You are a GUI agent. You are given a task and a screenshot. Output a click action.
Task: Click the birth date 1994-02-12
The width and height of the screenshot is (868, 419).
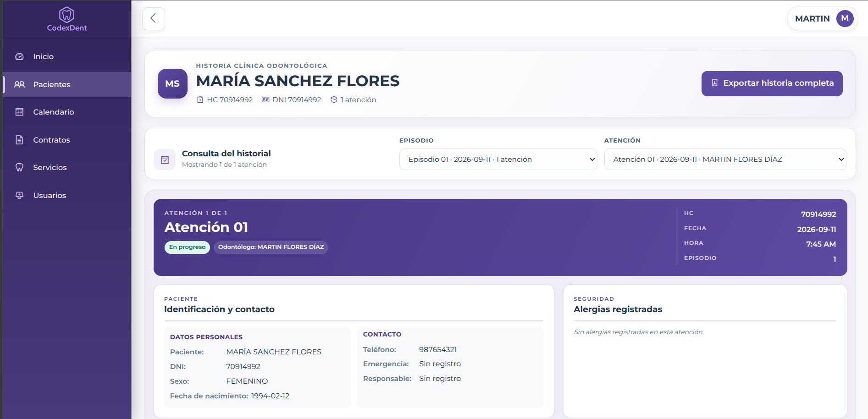270,396
